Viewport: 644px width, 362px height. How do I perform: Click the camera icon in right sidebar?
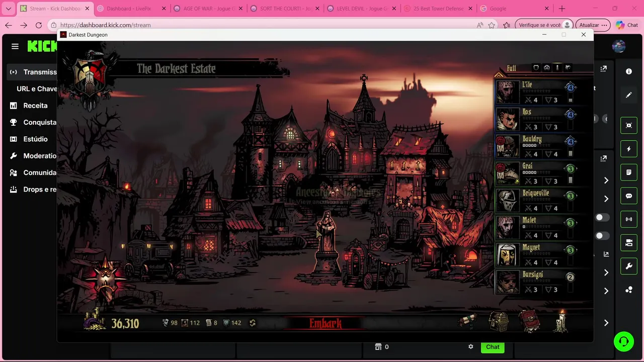[x=629, y=243]
